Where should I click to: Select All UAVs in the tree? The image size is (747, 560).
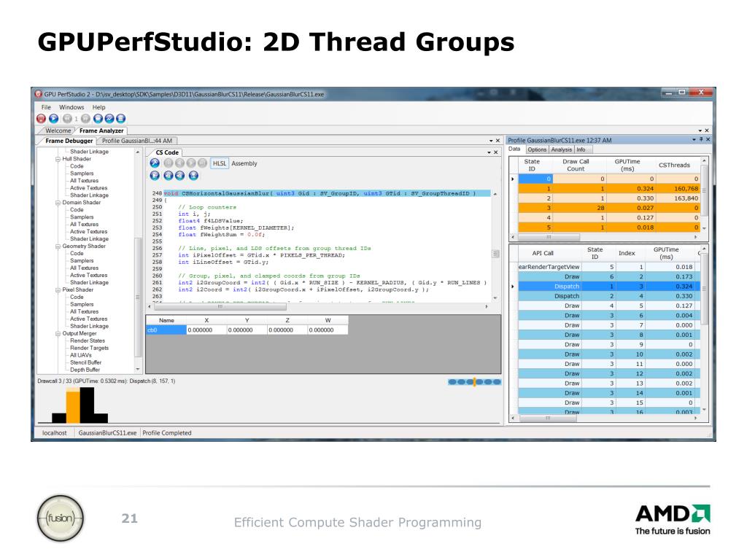click(x=81, y=355)
